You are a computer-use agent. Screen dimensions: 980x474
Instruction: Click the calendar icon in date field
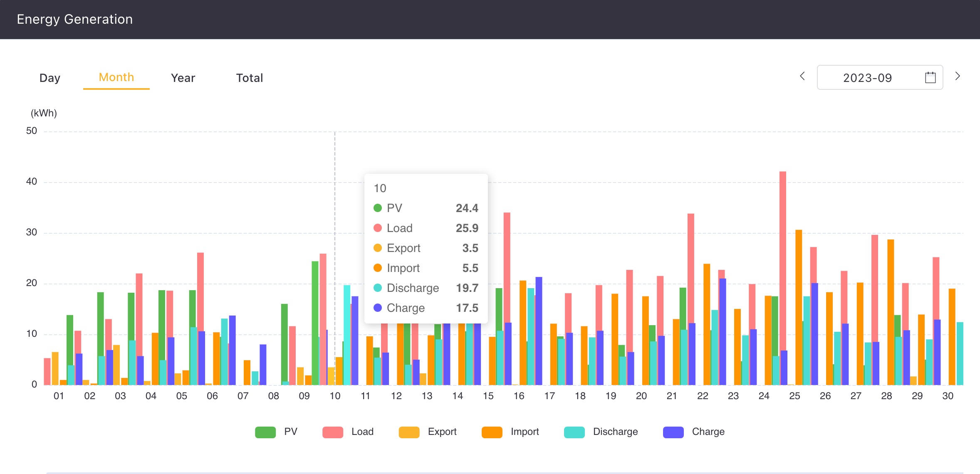point(930,78)
